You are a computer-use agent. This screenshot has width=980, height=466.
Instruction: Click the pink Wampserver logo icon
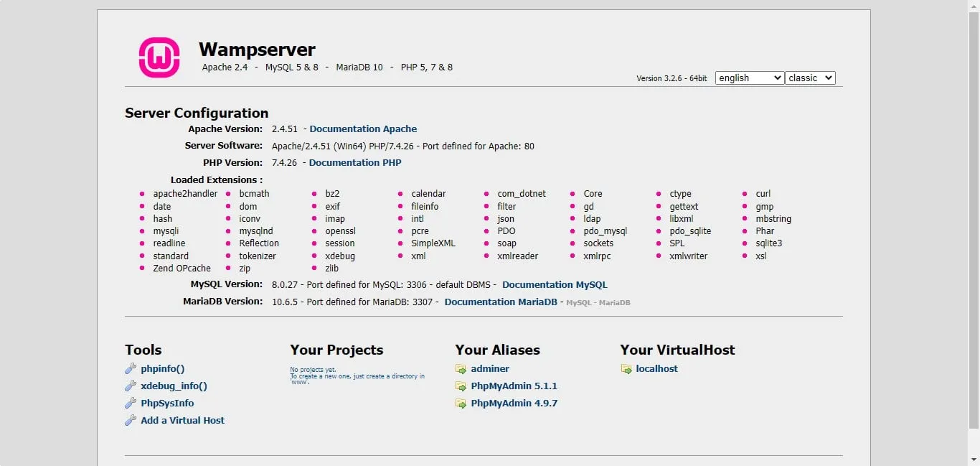coord(159,57)
